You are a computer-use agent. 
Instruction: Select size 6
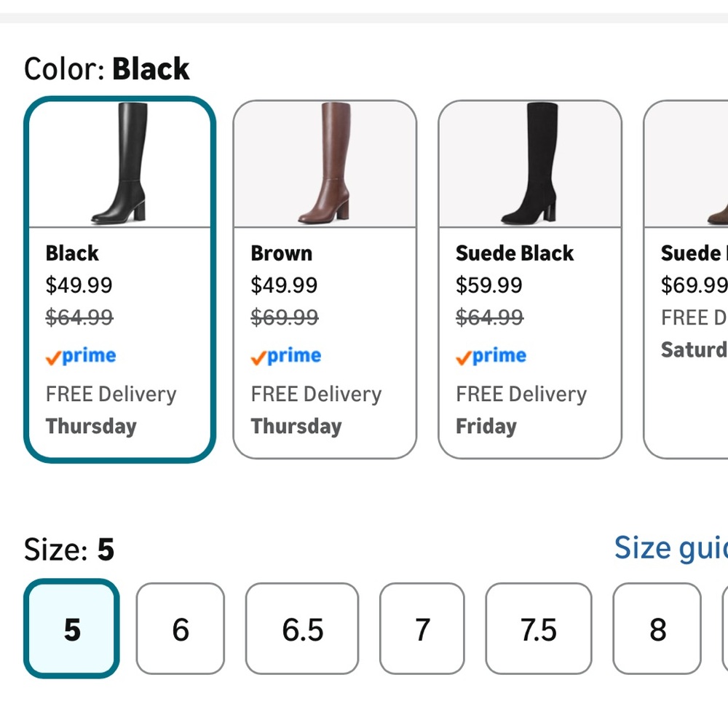[181, 629]
